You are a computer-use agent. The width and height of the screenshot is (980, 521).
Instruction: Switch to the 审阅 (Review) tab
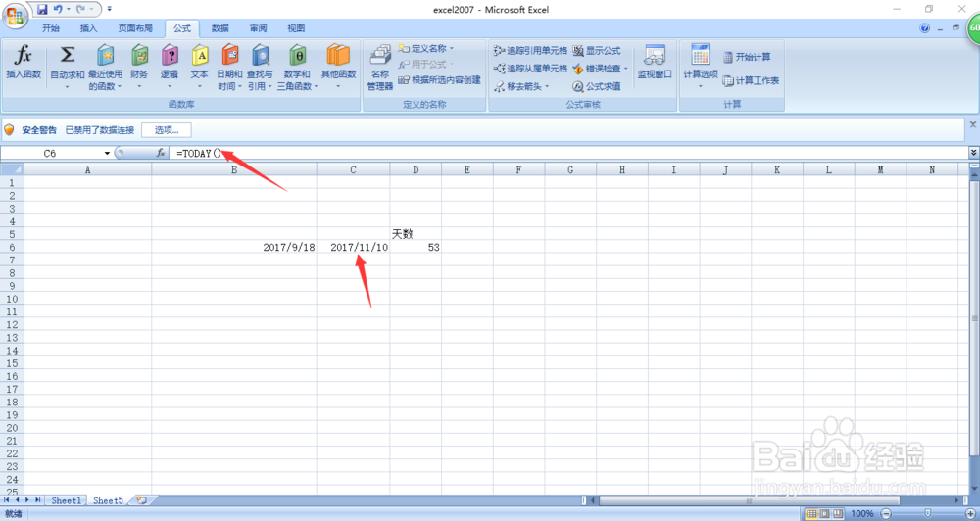(258, 28)
